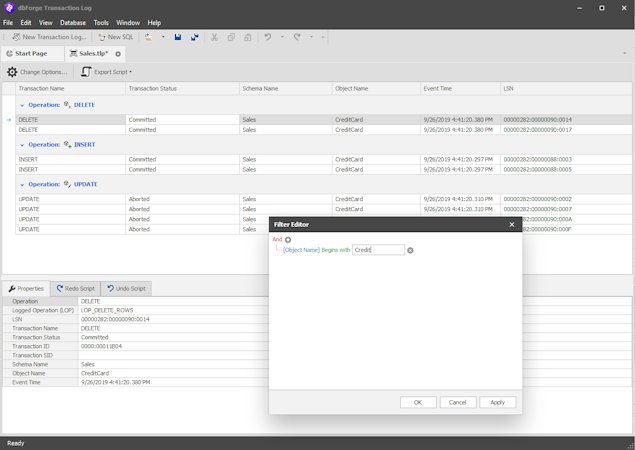This screenshot has height=450, width=635.
Task: Click the Copy toolbar icon
Action: pyautogui.click(x=231, y=37)
